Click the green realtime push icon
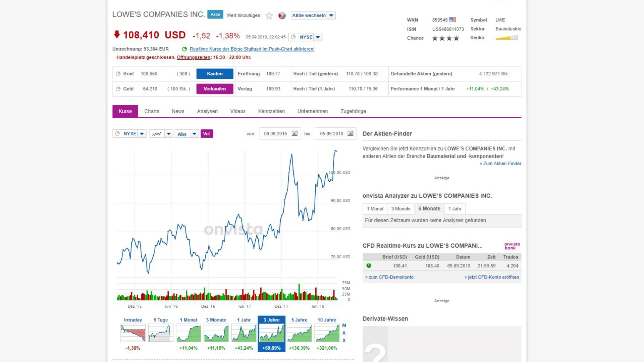Screen dimensions: 644x362 [x=184, y=49]
